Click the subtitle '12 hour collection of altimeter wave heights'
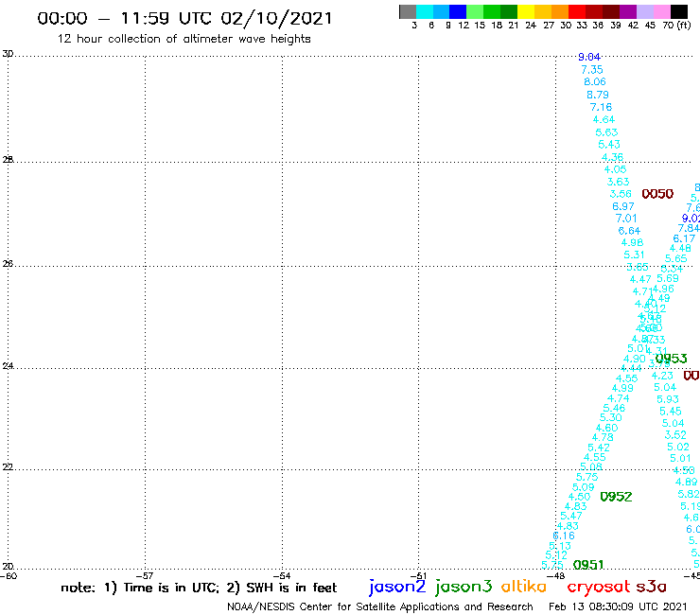Viewport: 700px width, 615px height. (184, 39)
